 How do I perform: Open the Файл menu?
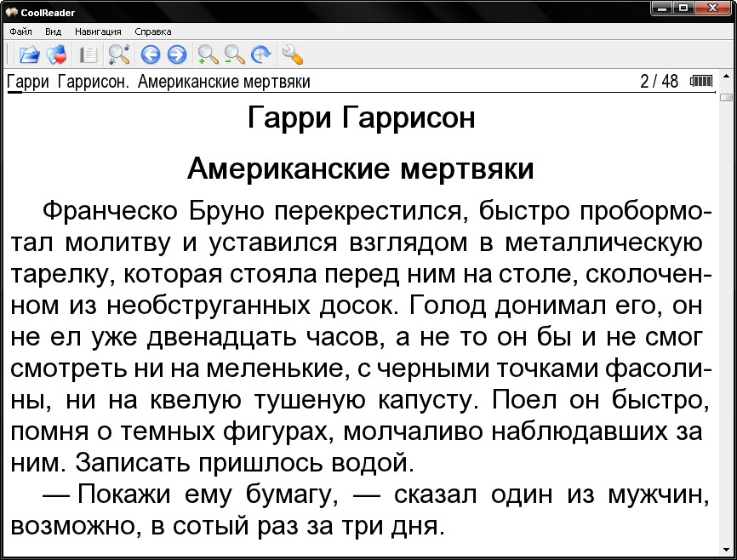click(20, 31)
